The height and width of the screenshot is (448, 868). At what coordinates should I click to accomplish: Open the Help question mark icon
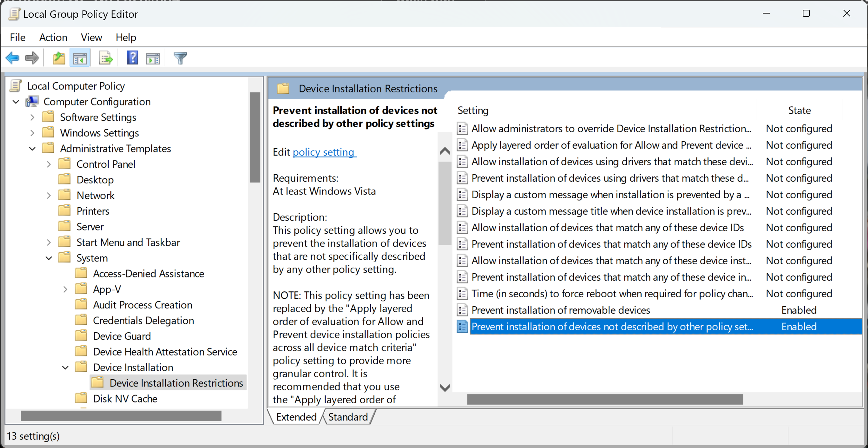click(x=132, y=58)
